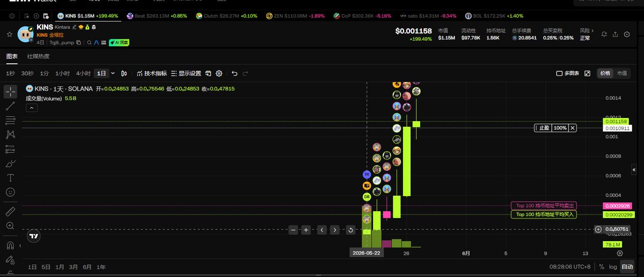Collapse the drawing toolbar side arrow
This screenshot has height=277, width=644.
pyautogui.click(x=20, y=246)
